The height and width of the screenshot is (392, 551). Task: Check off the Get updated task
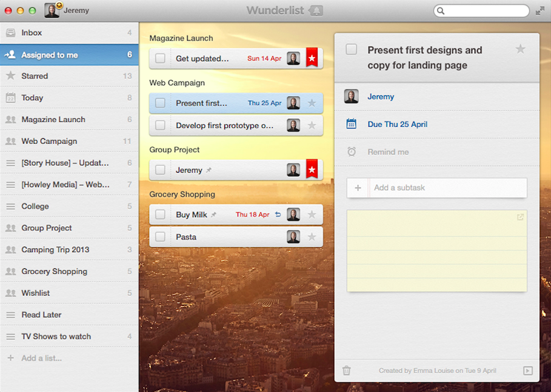pos(160,58)
